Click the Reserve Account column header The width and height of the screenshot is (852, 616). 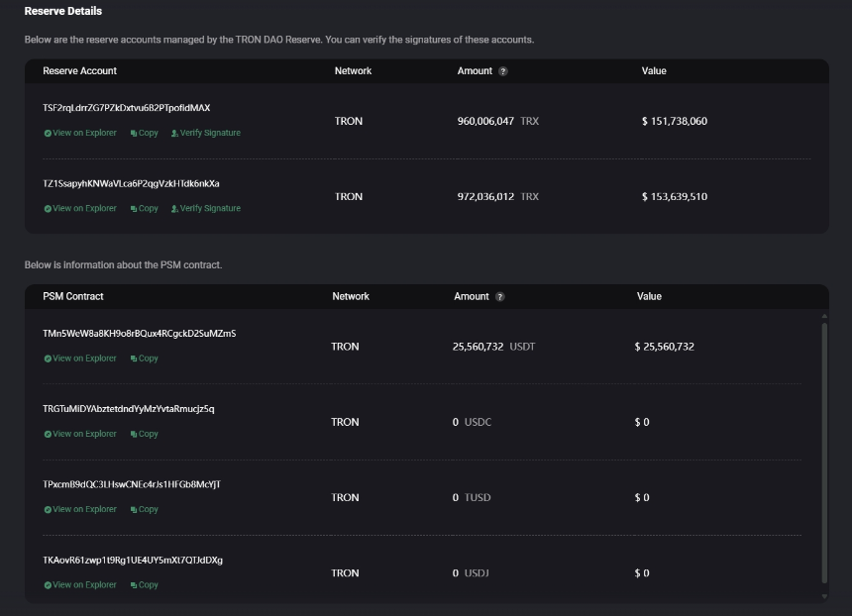coord(80,71)
